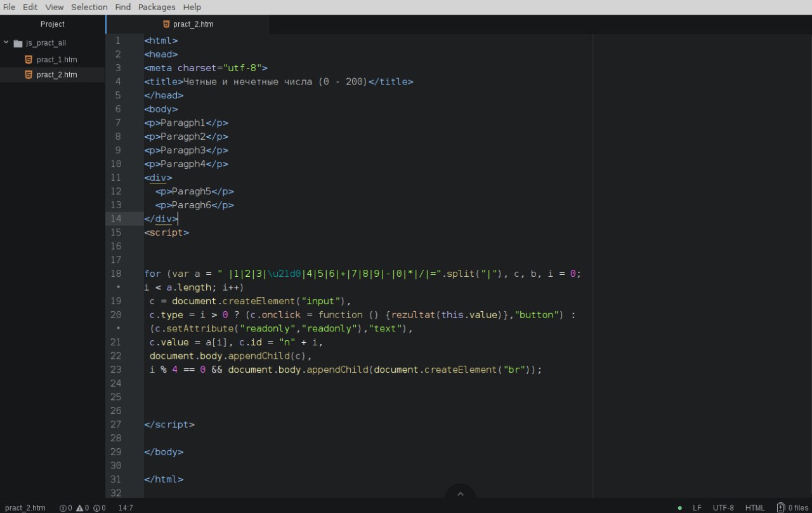Open the HTML grammar selector
This screenshot has height=513, width=812.
pyautogui.click(x=755, y=508)
